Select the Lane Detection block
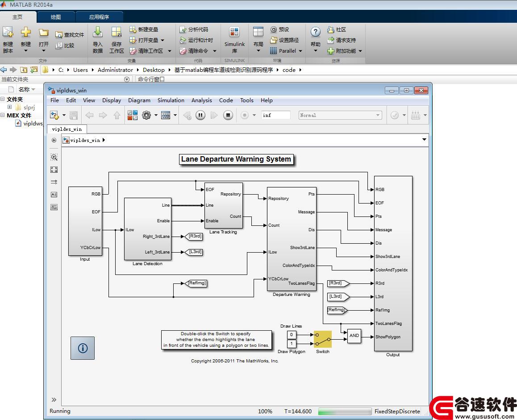Viewport: 517px width, 420px height. point(147,229)
